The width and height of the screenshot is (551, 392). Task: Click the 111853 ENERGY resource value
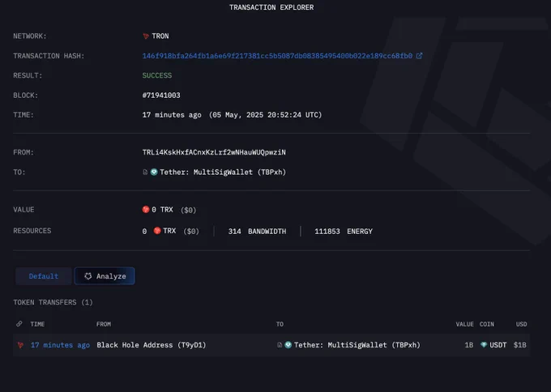344,232
